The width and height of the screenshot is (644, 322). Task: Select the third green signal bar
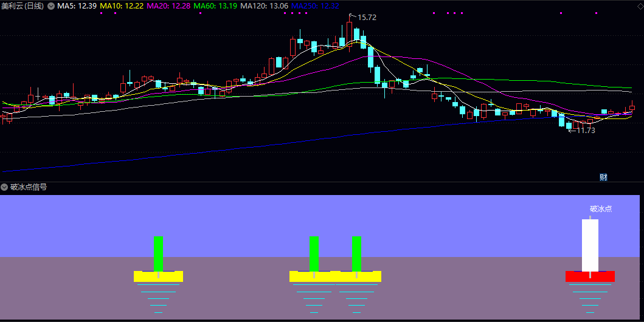click(356, 253)
